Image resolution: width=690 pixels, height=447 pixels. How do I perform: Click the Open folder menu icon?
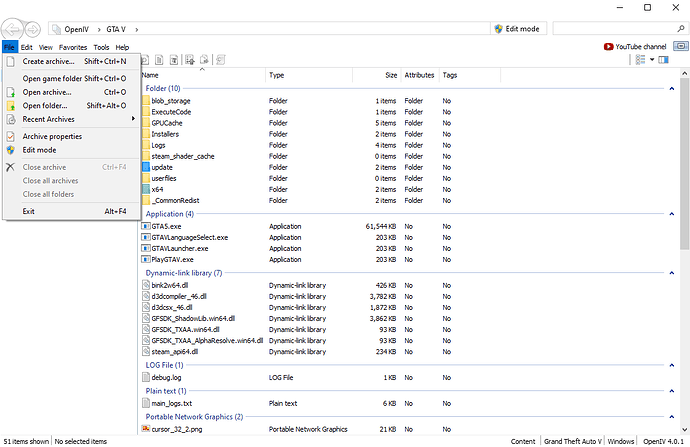point(11,106)
